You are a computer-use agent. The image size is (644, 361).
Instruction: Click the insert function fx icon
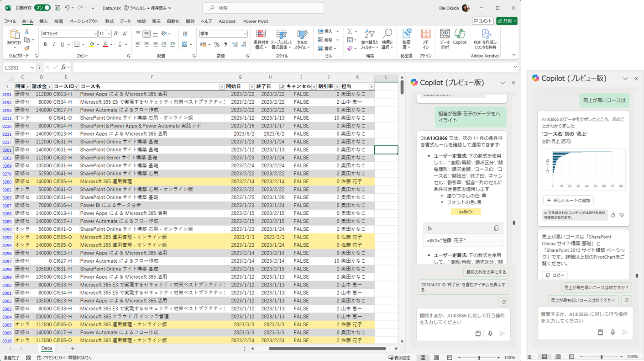pyautogui.click(x=63, y=67)
